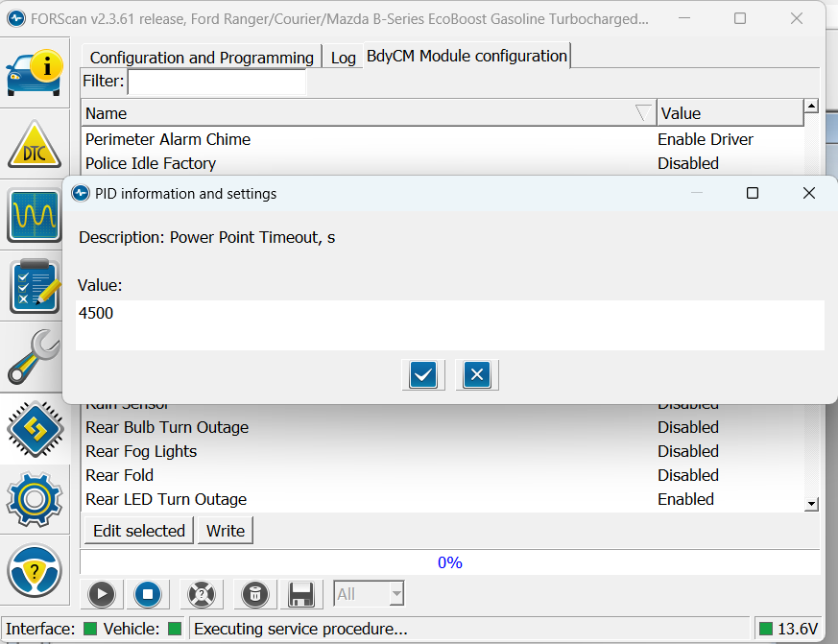Click the green voltage status indicator
Screen dimensions: 838x644
(x=766, y=629)
